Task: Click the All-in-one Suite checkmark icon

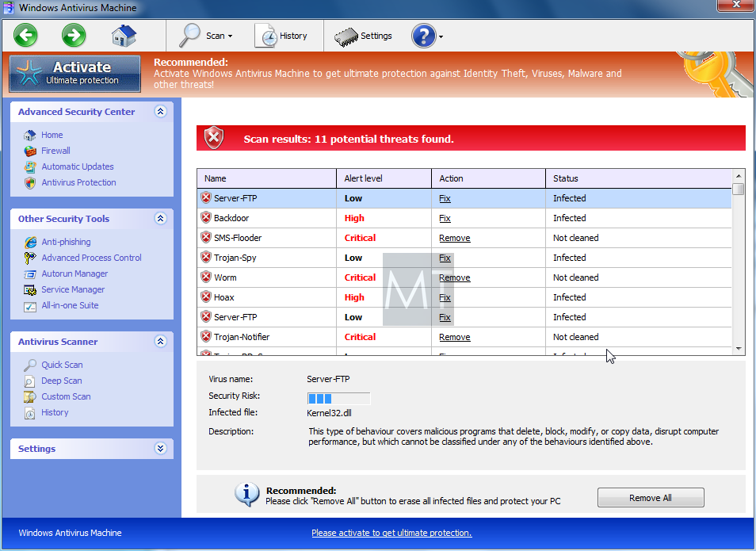Action: 30,306
